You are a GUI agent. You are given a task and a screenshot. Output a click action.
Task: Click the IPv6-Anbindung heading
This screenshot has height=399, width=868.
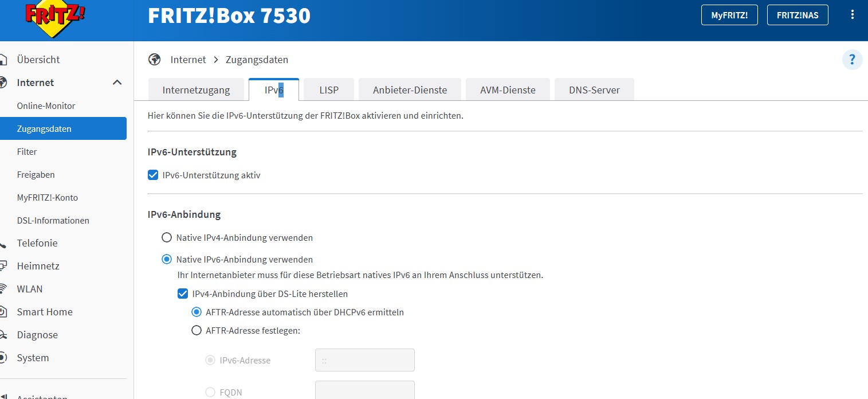(x=184, y=214)
